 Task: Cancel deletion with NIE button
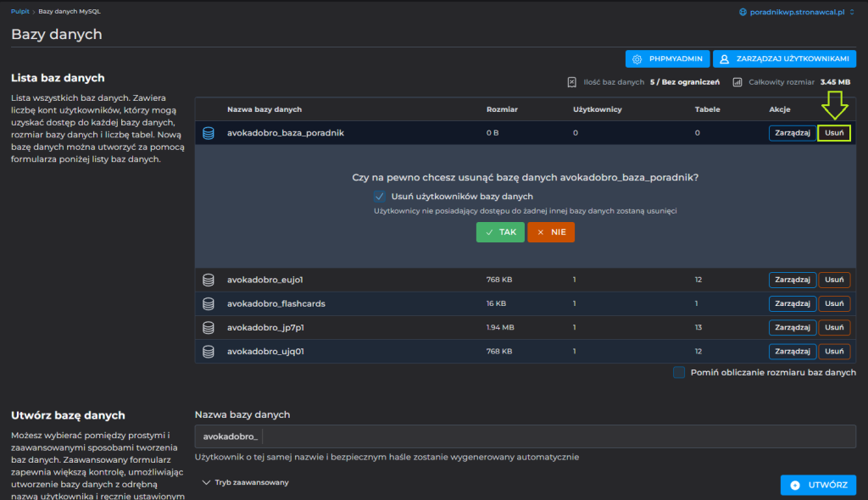pos(551,232)
